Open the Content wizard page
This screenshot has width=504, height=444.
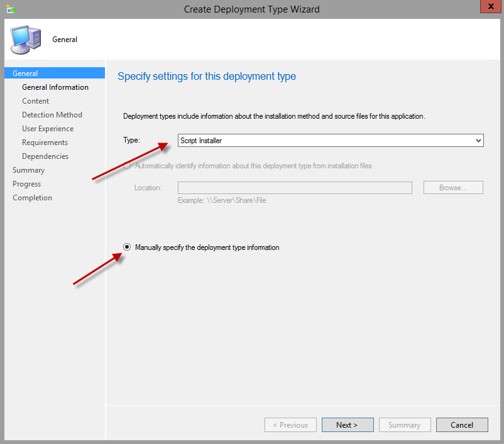[35, 101]
